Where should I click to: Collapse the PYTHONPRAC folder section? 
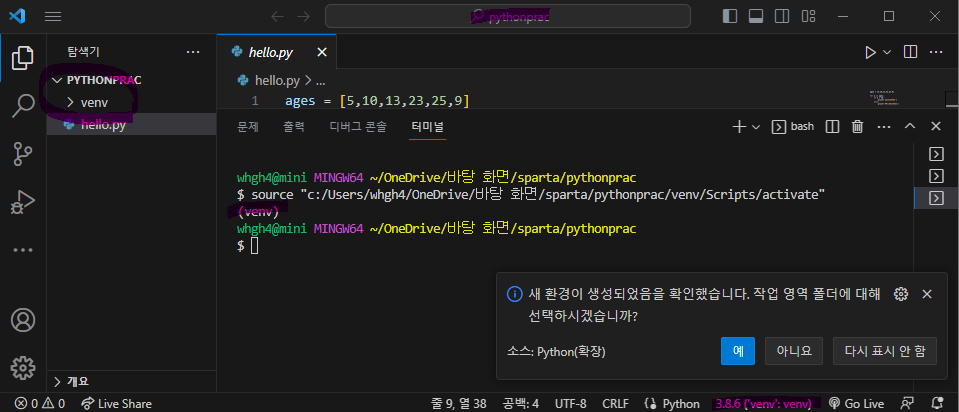pyautogui.click(x=131, y=80)
